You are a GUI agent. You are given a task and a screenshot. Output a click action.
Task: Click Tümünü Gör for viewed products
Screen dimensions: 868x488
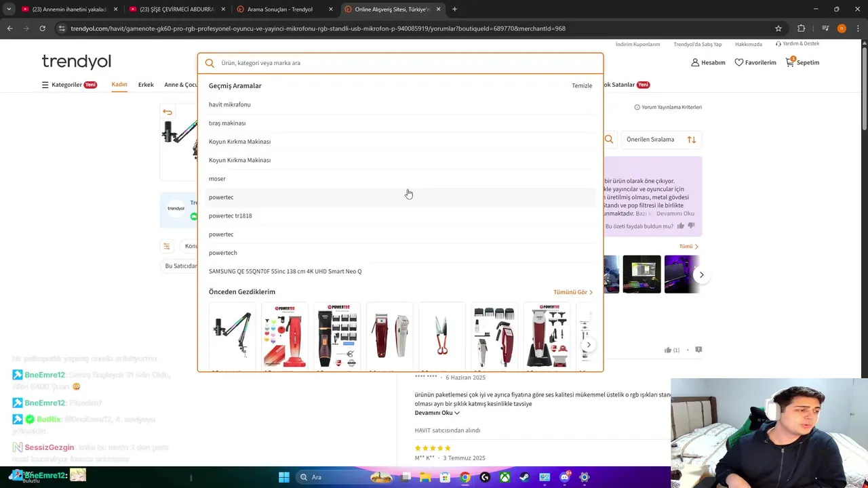(573, 292)
